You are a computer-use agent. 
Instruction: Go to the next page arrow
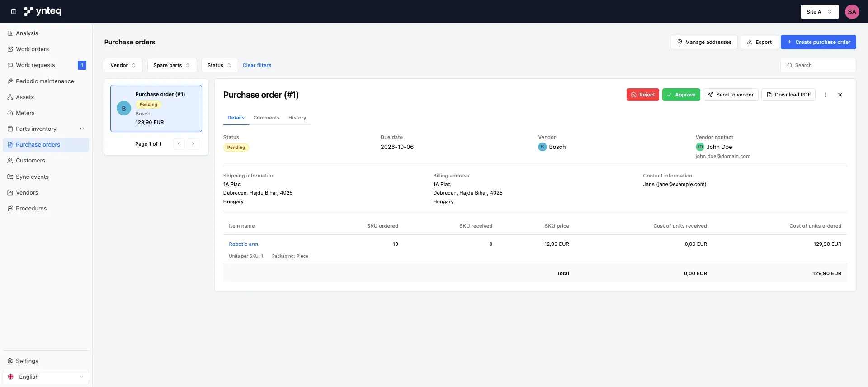pos(193,144)
